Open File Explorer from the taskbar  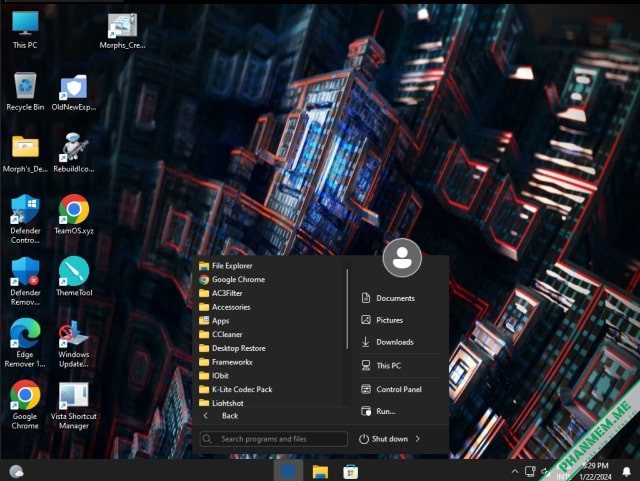pyautogui.click(x=320, y=472)
